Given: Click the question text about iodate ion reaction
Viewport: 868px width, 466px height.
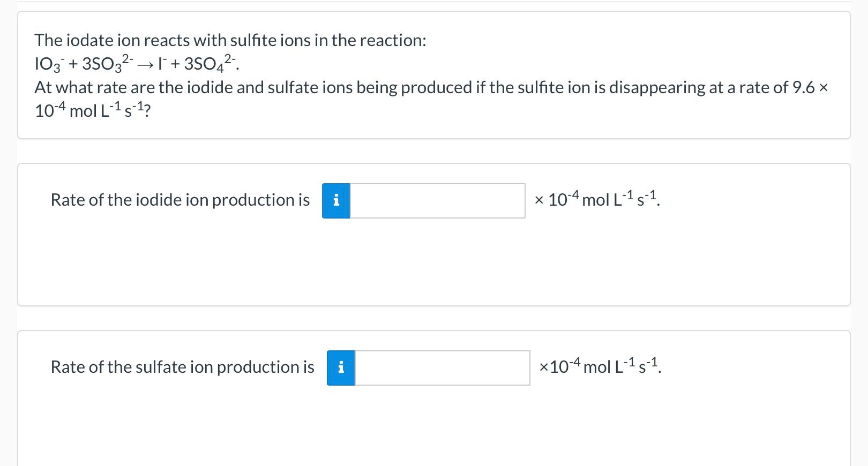Looking at the screenshot, I should coord(230,40).
